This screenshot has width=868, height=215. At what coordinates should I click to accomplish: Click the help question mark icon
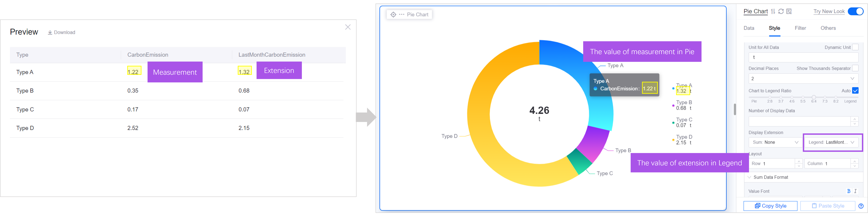(x=861, y=206)
